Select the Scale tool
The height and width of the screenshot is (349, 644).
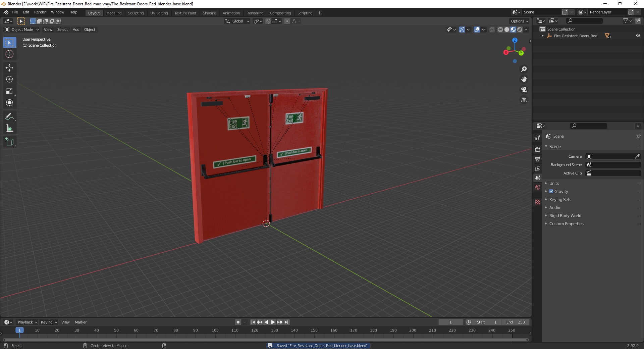[x=9, y=91]
